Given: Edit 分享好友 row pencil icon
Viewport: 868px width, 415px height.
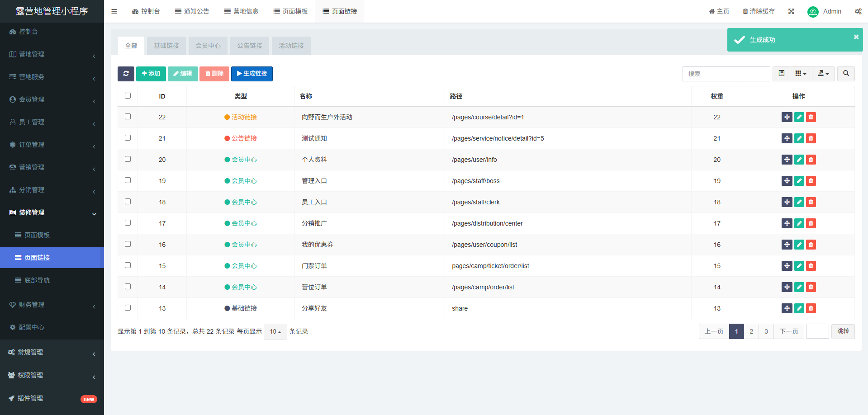Looking at the screenshot, I should point(799,308).
